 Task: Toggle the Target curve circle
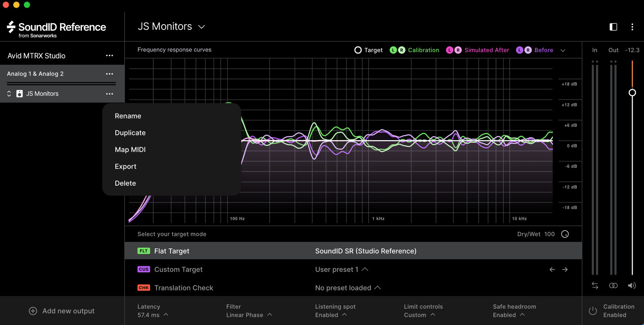(358, 50)
